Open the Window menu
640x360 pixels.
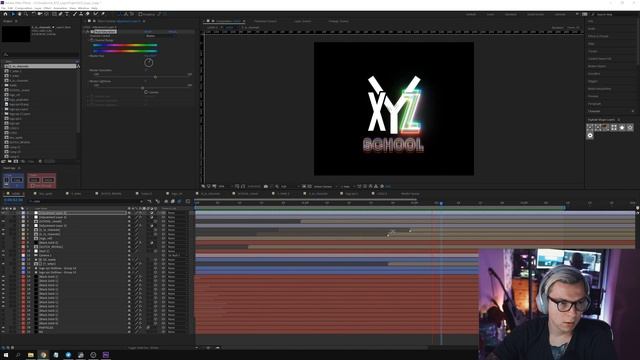83,8
